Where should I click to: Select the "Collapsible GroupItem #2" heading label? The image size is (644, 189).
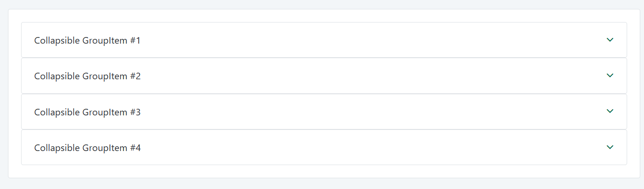(87, 76)
